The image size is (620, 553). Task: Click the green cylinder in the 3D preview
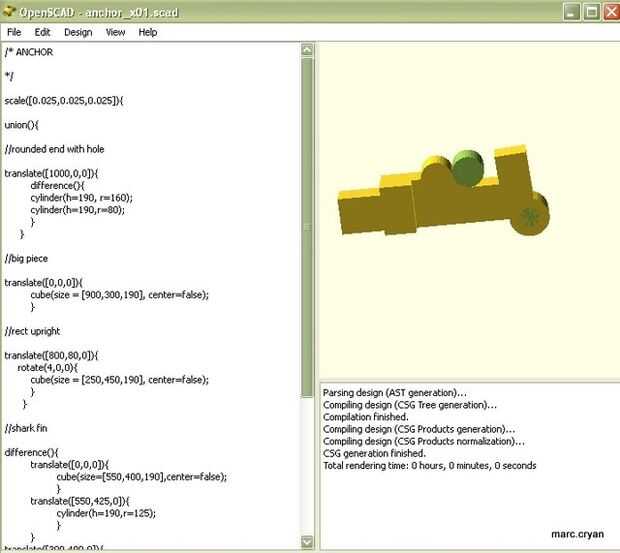pyautogui.click(x=468, y=168)
